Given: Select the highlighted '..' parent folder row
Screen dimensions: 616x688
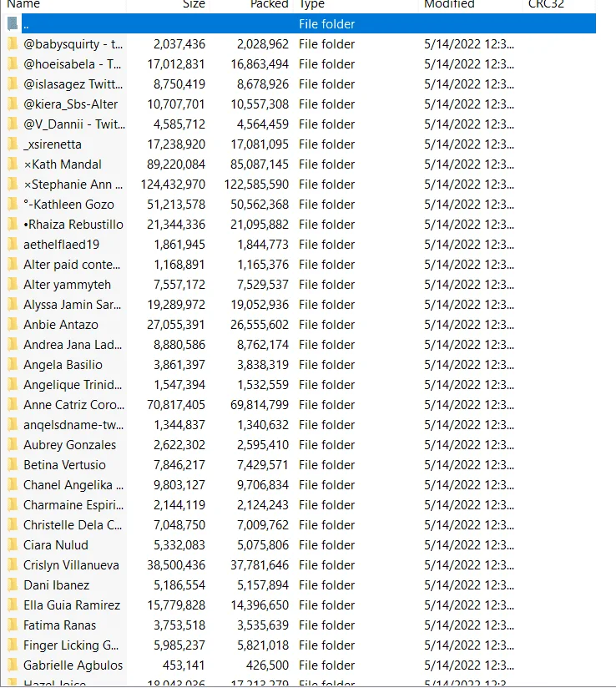Looking at the screenshot, I should click(x=309, y=23).
